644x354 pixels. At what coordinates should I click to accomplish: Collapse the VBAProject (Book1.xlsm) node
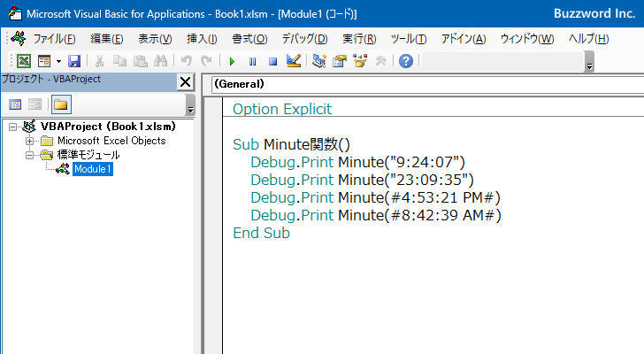[12, 127]
